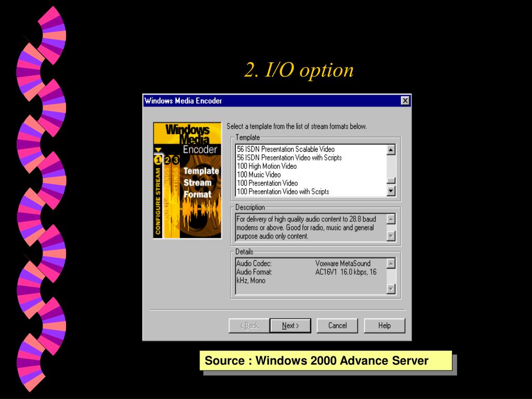Open Help for the encoder wizard
This screenshot has width=532, height=399.
pyautogui.click(x=384, y=326)
